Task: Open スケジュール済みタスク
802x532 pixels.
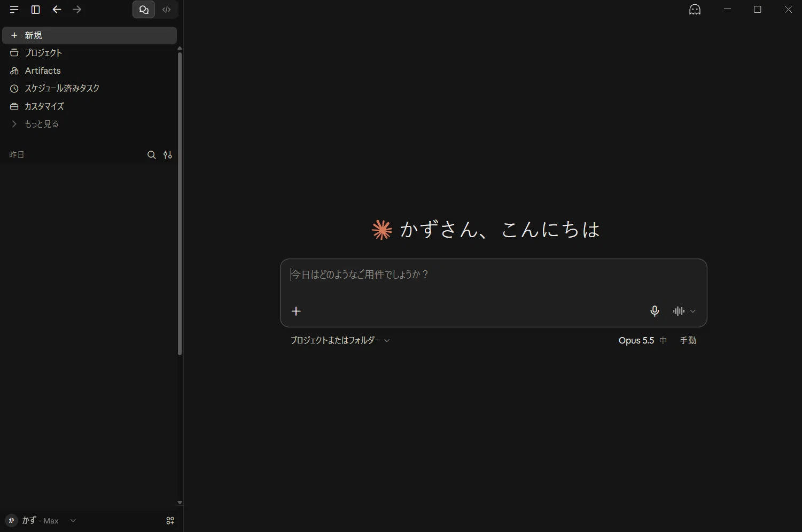Action: pyautogui.click(x=90, y=88)
